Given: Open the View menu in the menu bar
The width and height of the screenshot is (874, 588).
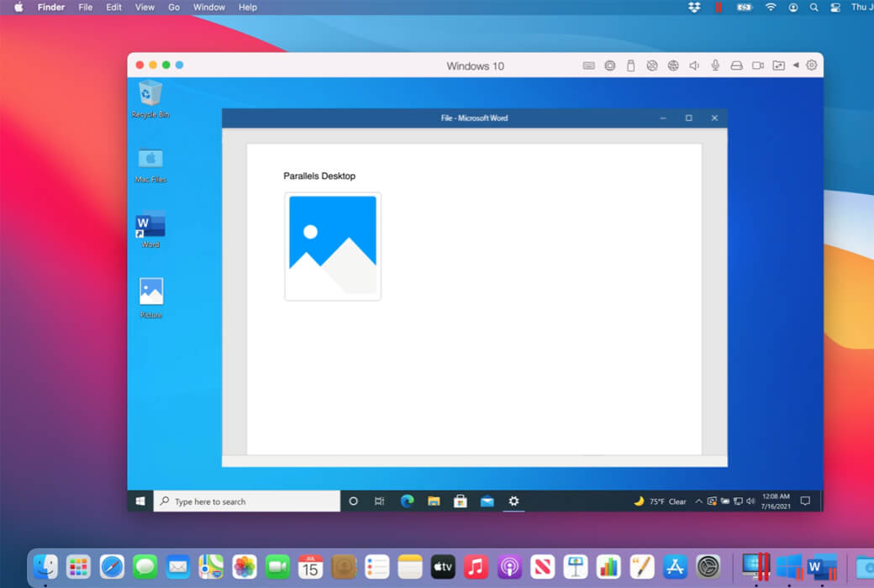Looking at the screenshot, I should [145, 8].
